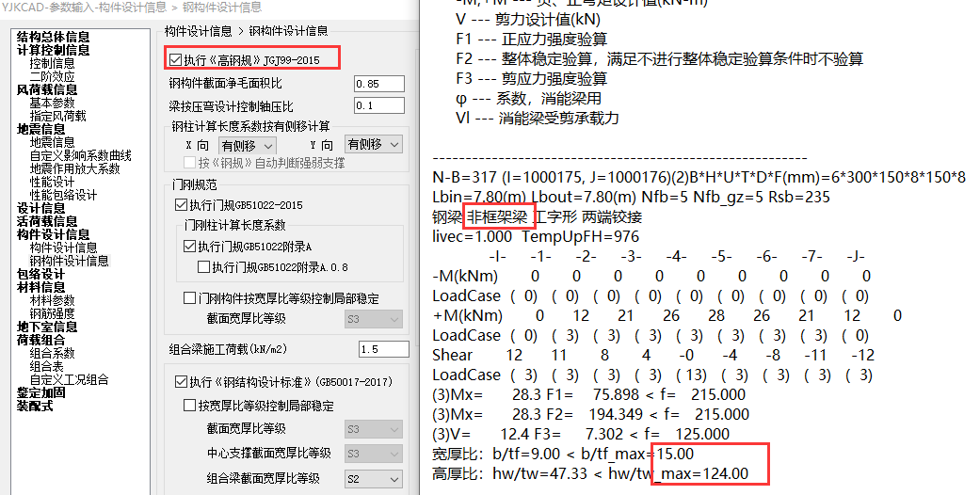Select 材料参数 tree item
Viewport: 980px width, 495px height.
(x=53, y=300)
